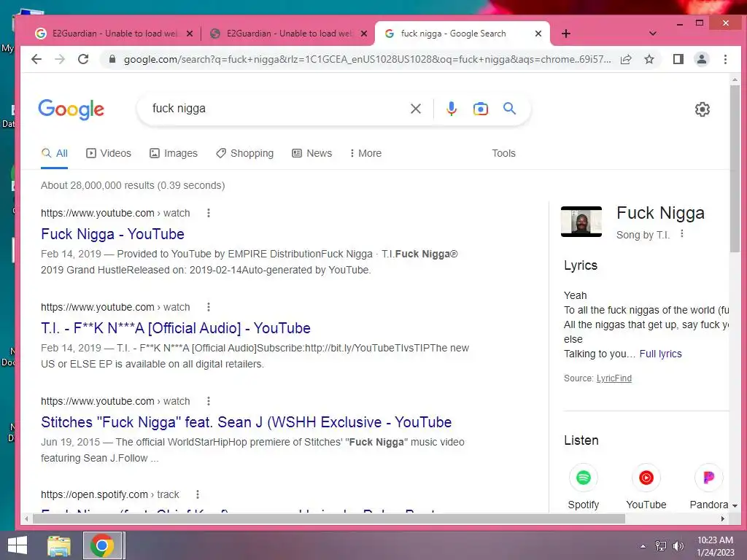Show hidden system tray icons
747x560 pixels.
tap(643, 546)
